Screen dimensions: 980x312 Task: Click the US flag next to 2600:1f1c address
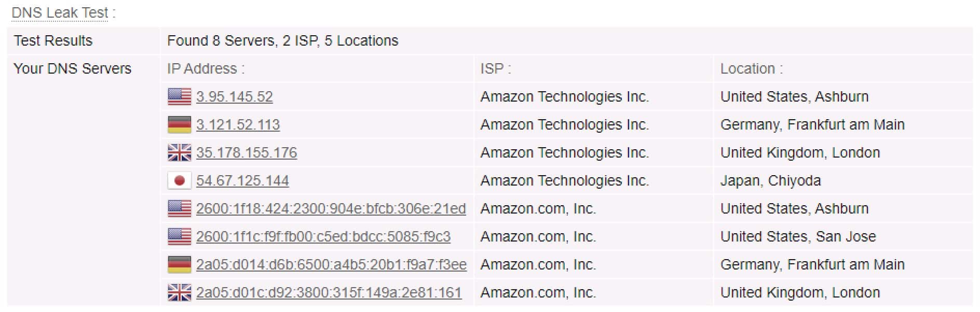point(180,236)
